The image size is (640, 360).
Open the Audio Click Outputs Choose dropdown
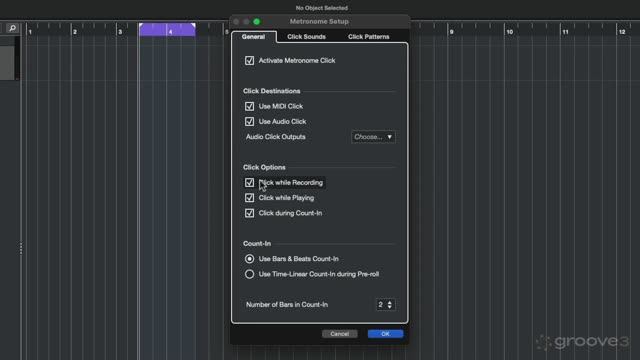tap(373, 137)
